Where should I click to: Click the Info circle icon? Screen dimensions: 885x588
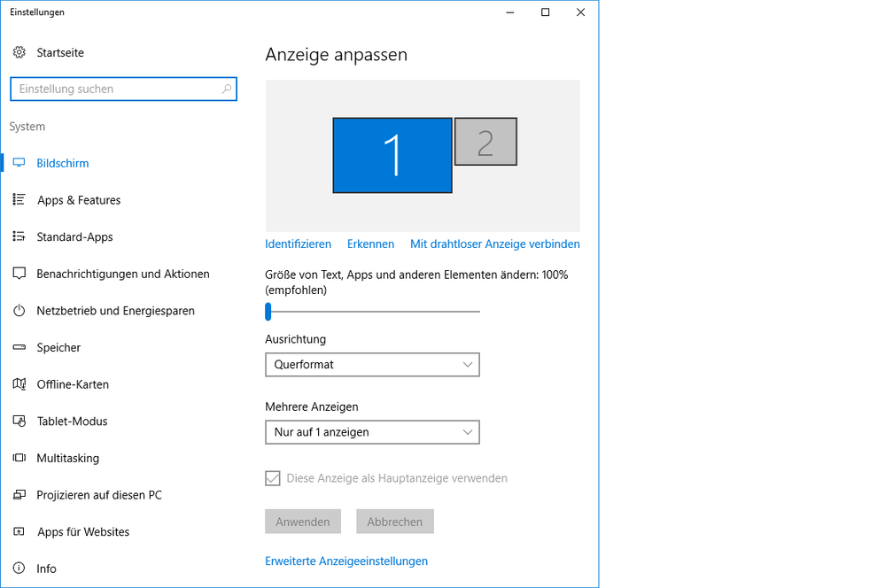point(19,569)
